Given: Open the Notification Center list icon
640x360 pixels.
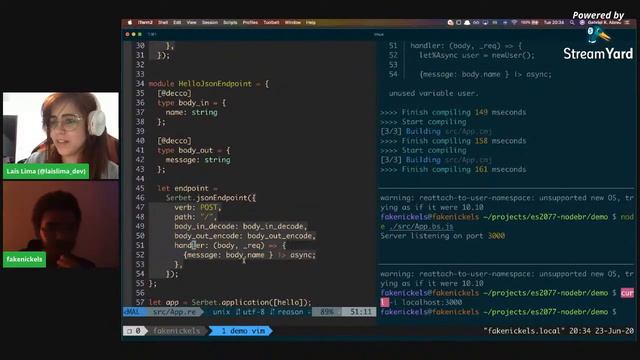Looking at the screenshot, I should pos(627,22).
